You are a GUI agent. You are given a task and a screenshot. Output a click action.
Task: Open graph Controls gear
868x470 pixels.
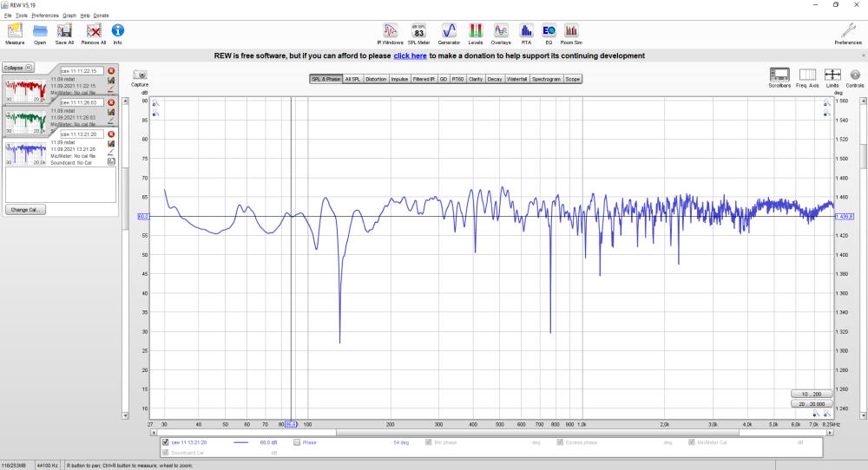(855, 77)
